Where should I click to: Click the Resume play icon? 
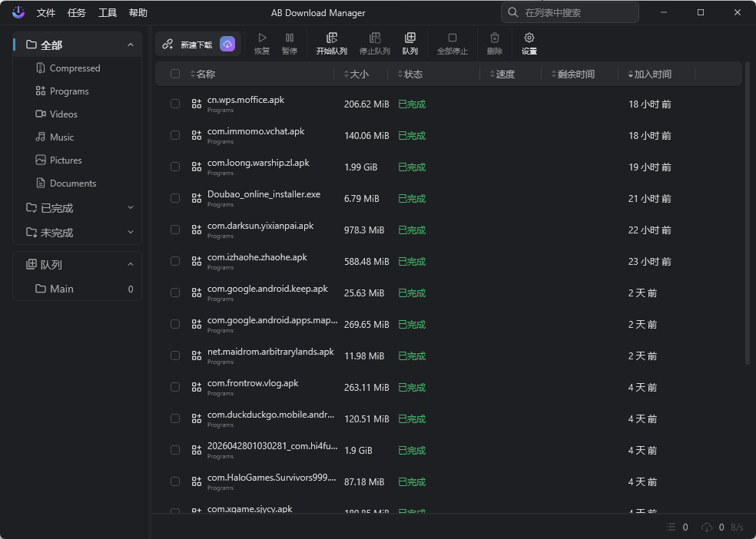click(262, 38)
